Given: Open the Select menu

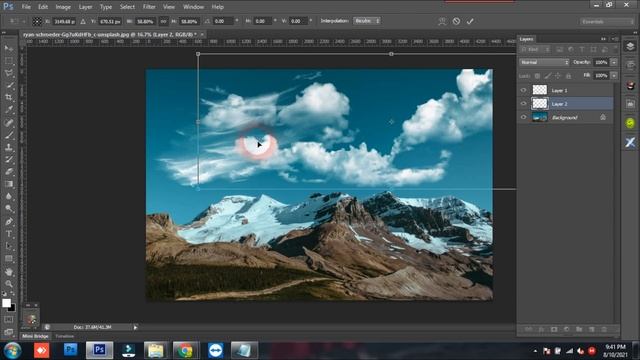Looking at the screenshot, I should [127, 7].
